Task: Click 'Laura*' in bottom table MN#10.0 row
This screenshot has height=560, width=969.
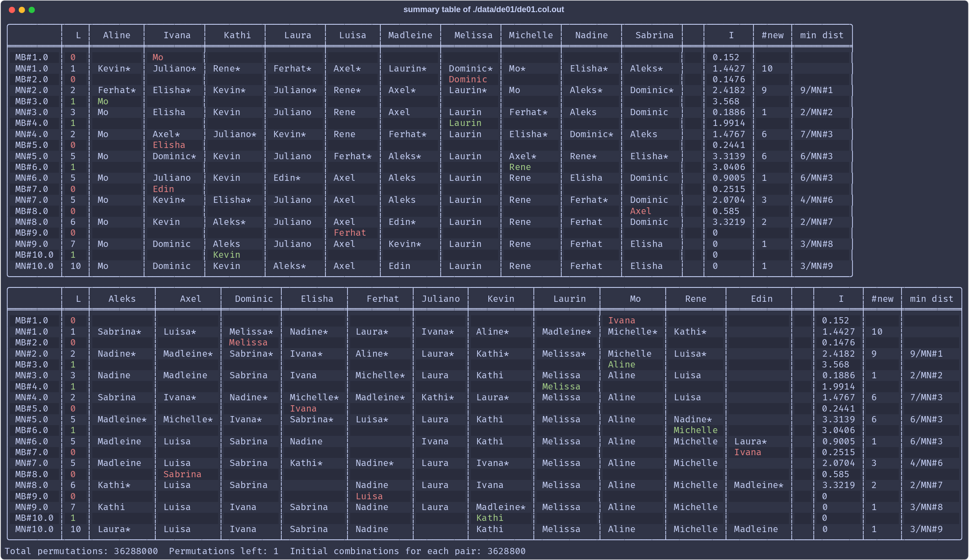Action: tap(114, 529)
